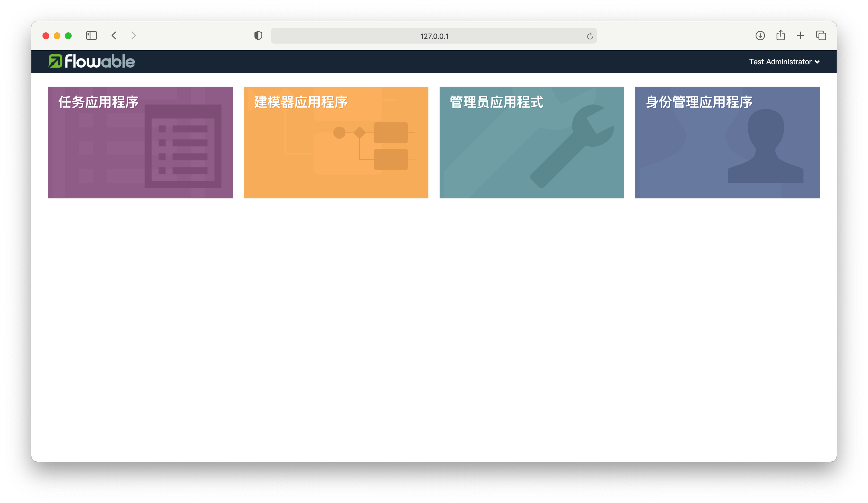Open the 管理员应用程式 tile

532,142
